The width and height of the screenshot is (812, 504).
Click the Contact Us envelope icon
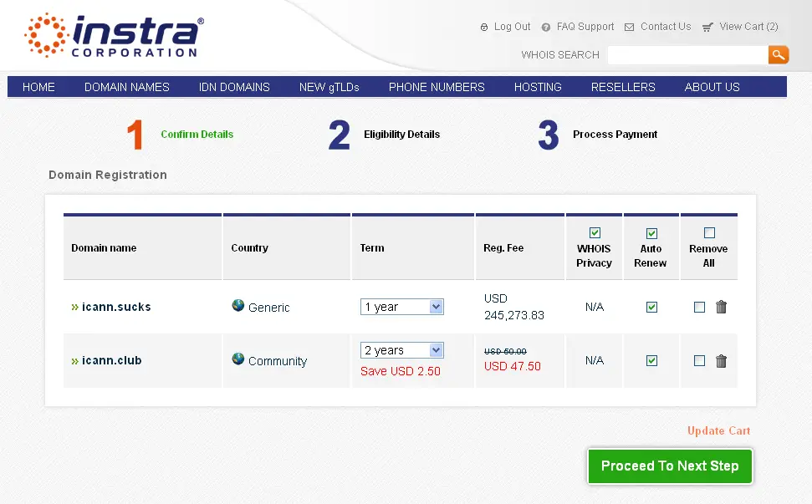click(x=629, y=28)
